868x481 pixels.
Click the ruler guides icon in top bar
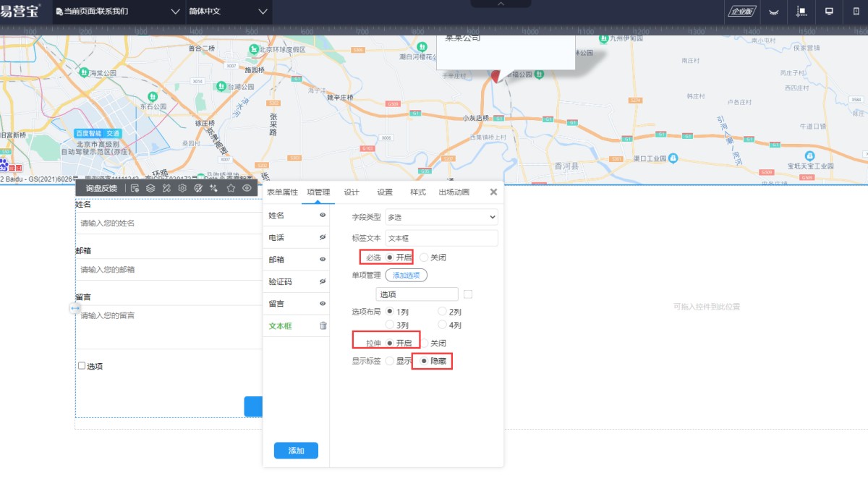(x=801, y=12)
